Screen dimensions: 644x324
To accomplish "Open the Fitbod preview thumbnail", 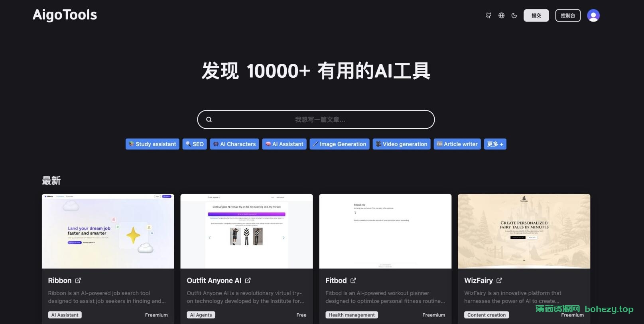I will click(x=386, y=231).
